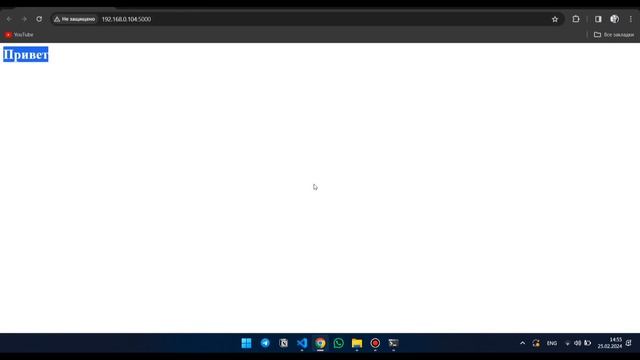
Task: Reload the current page
Action: [x=39, y=19]
